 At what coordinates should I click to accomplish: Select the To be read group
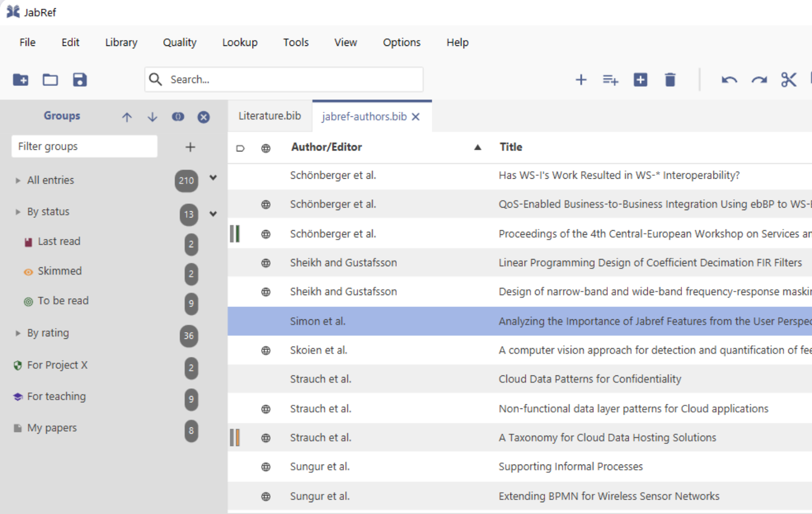click(x=63, y=301)
